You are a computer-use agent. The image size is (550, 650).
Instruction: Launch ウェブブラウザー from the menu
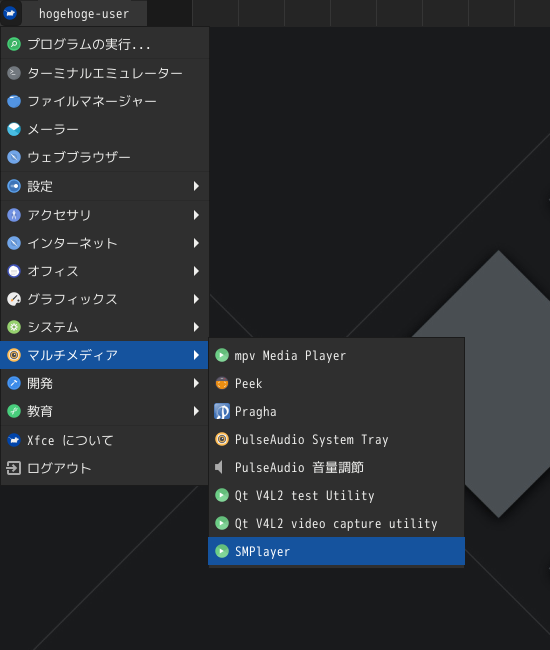(104, 157)
